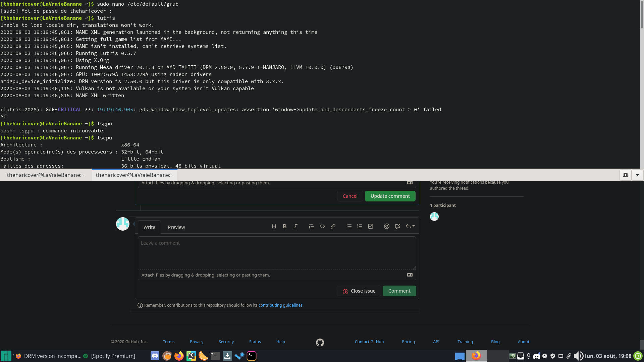Insert a bulleted list
644x362 pixels.
pos(349,227)
